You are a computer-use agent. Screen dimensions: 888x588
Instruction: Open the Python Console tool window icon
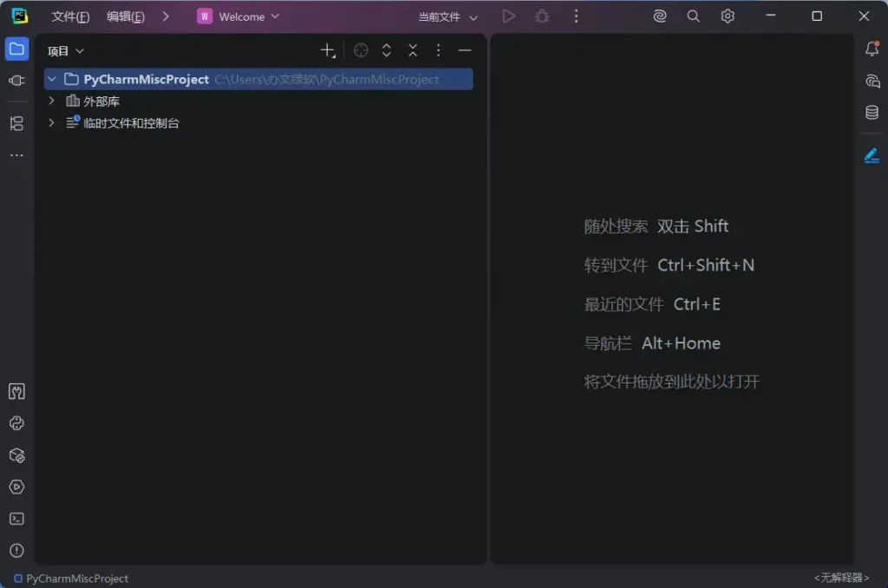click(16, 423)
